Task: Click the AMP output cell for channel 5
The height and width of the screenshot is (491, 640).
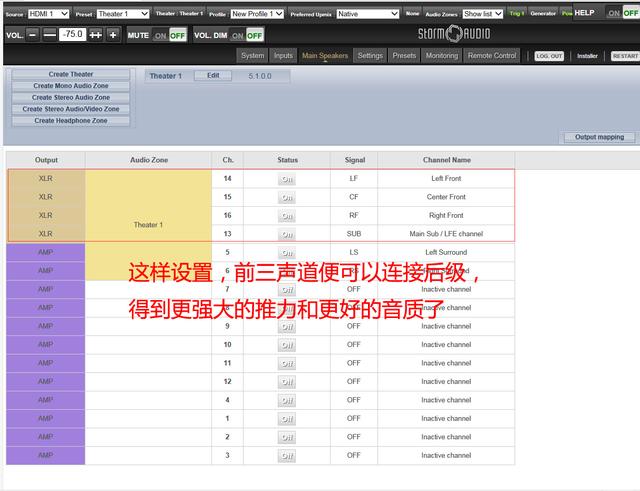Action: pyautogui.click(x=46, y=252)
